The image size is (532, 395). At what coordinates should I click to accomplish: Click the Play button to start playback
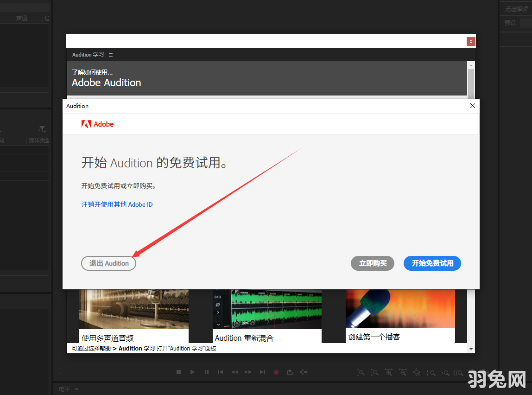[x=192, y=372]
